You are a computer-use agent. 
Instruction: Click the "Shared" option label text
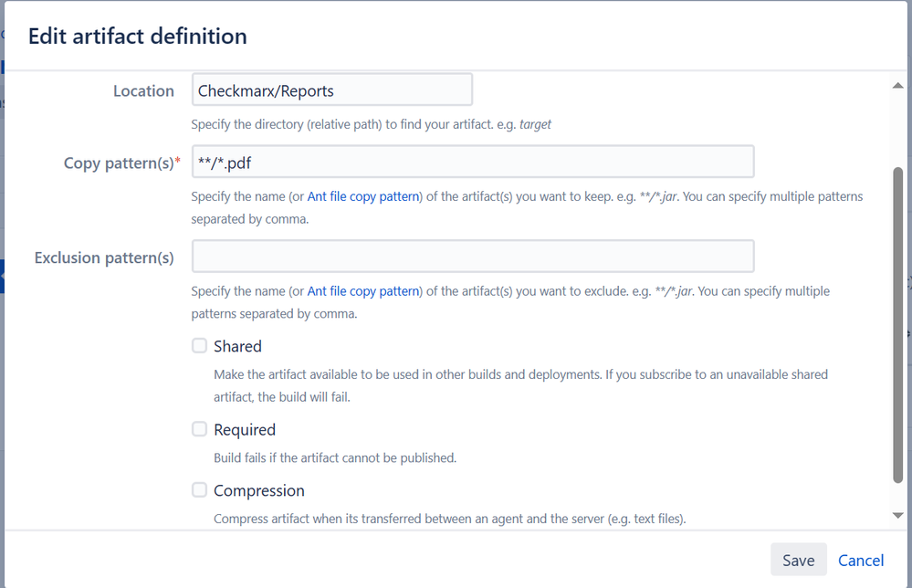coord(237,346)
